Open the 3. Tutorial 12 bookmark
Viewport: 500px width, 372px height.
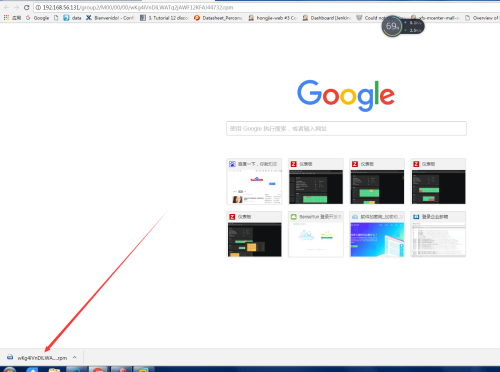pos(164,18)
